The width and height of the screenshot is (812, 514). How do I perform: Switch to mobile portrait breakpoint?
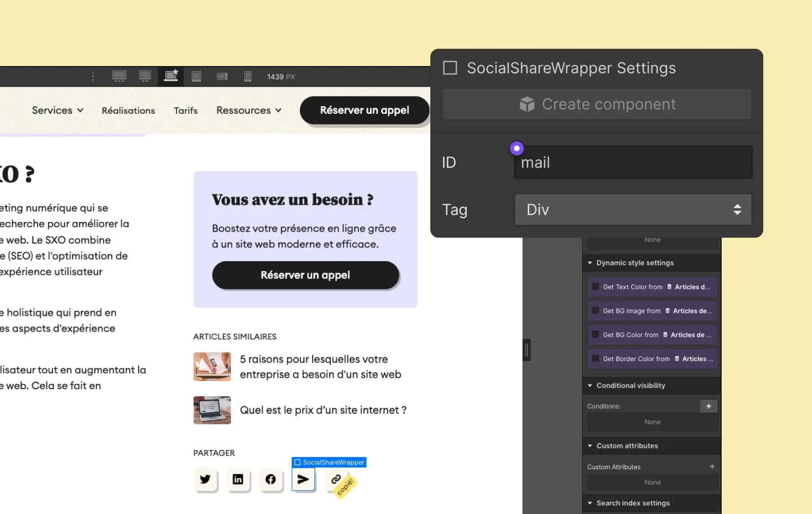click(x=248, y=76)
